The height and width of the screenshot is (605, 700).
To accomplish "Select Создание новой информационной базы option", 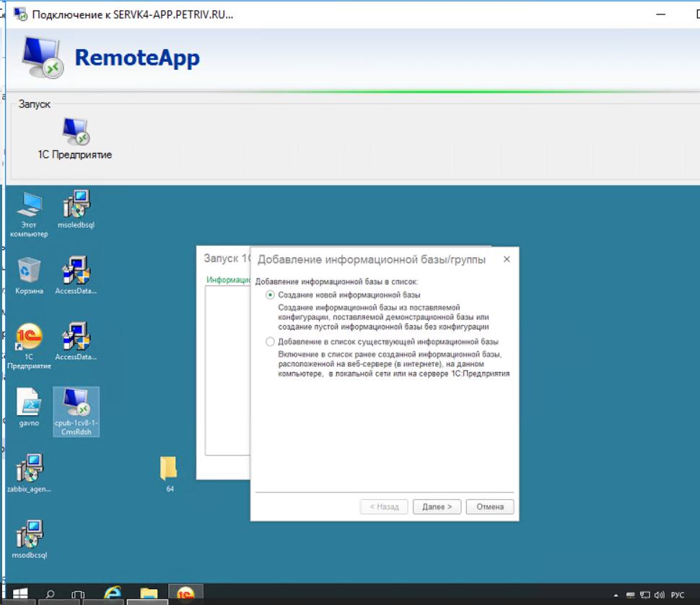I will (270, 295).
